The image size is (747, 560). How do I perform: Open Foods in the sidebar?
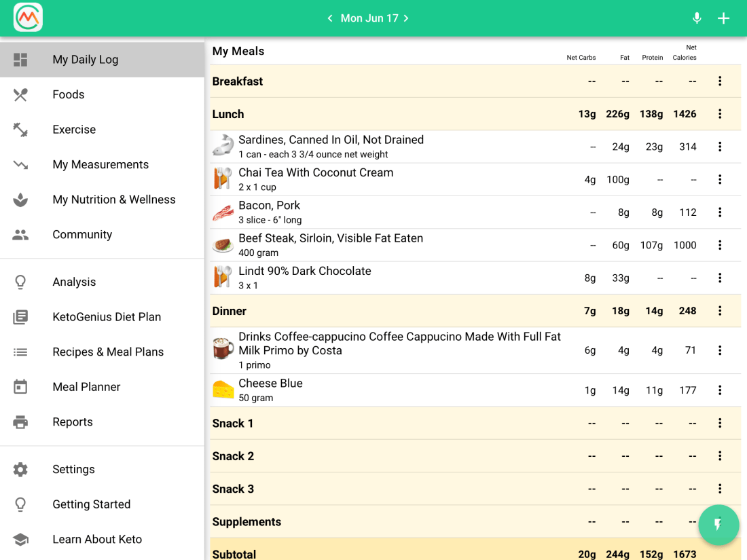tap(69, 94)
